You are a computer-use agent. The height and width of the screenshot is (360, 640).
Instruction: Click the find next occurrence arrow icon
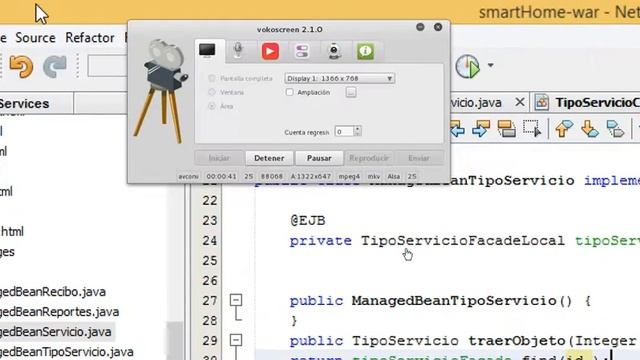tap(481, 129)
